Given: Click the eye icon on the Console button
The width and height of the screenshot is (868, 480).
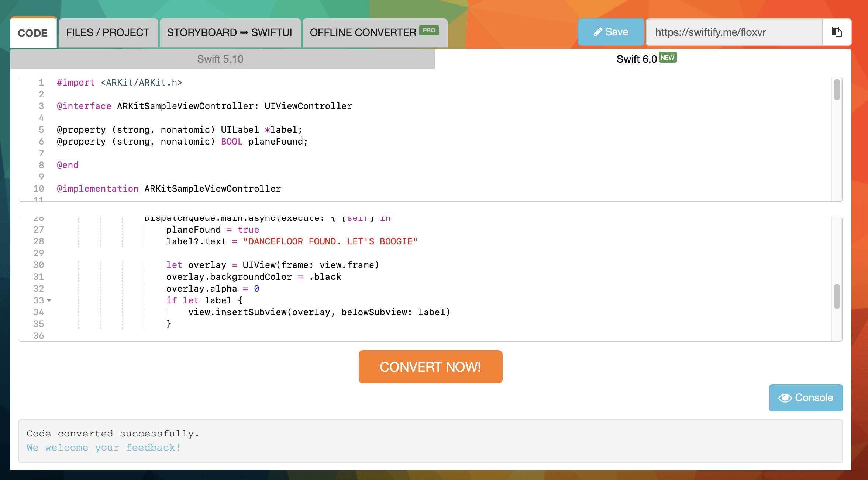Looking at the screenshot, I should (x=785, y=398).
